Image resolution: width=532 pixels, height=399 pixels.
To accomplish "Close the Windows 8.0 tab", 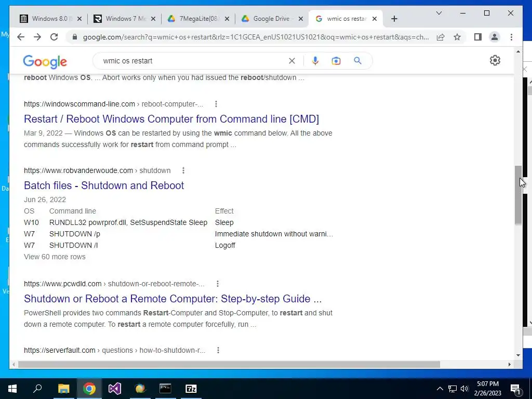I will tap(79, 19).
